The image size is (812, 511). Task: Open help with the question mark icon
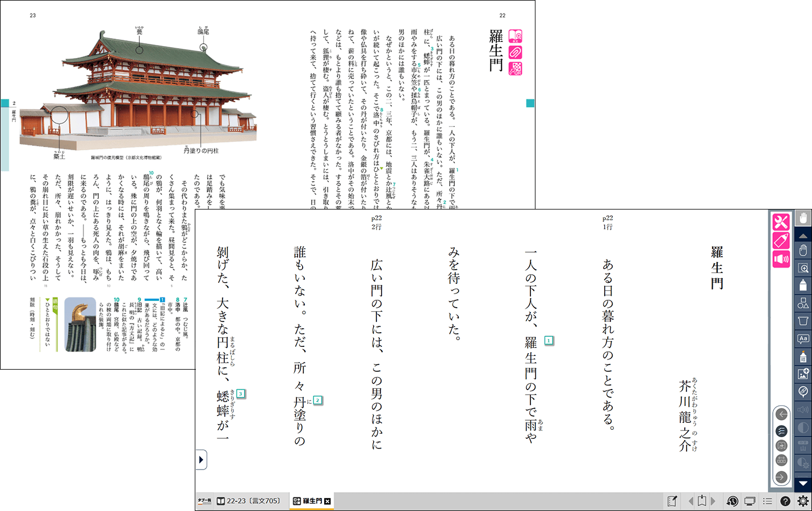(785, 501)
